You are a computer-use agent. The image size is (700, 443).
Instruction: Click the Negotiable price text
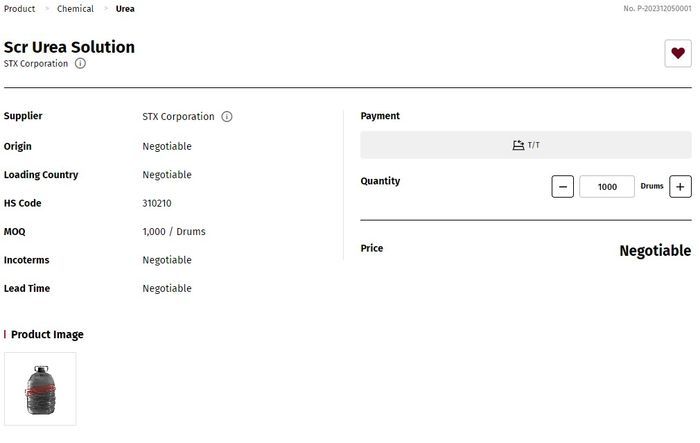click(x=654, y=251)
